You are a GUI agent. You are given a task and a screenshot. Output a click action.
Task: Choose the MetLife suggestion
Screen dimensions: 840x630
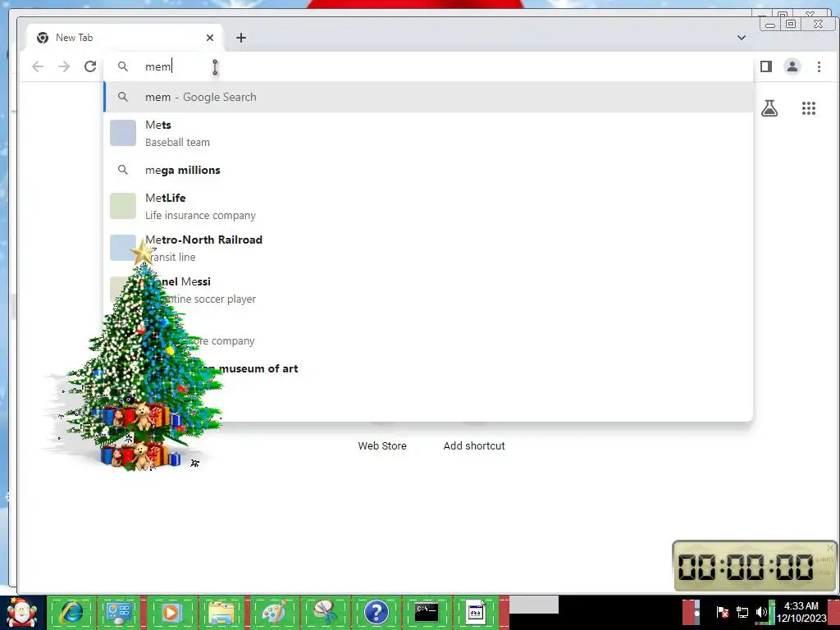pyautogui.click(x=428, y=206)
